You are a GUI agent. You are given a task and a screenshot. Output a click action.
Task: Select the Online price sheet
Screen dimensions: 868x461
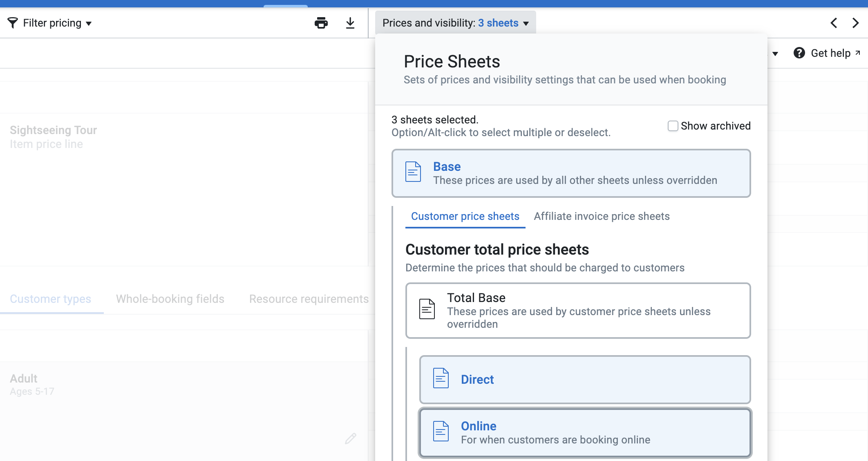click(x=585, y=433)
